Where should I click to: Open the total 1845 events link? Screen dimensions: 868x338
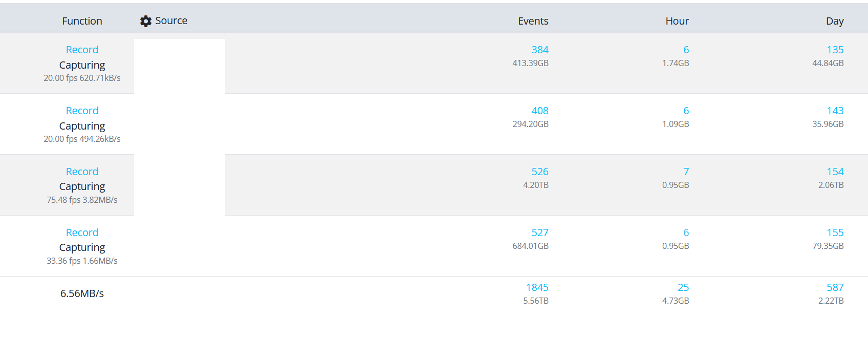coord(537,287)
